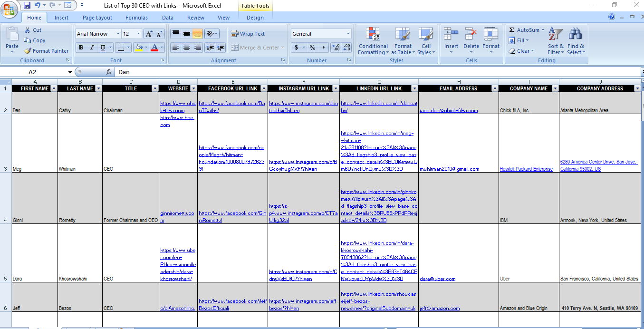This screenshot has width=644, height=329.
Task: Switch to the Page Layout tab
Action: pyautogui.click(x=97, y=18)
